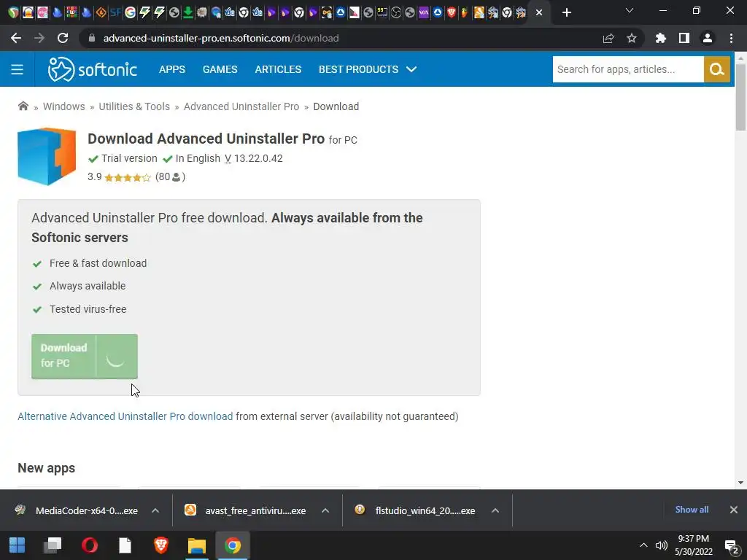Open the flstudio_win64 download item

(x=415, y=510)
